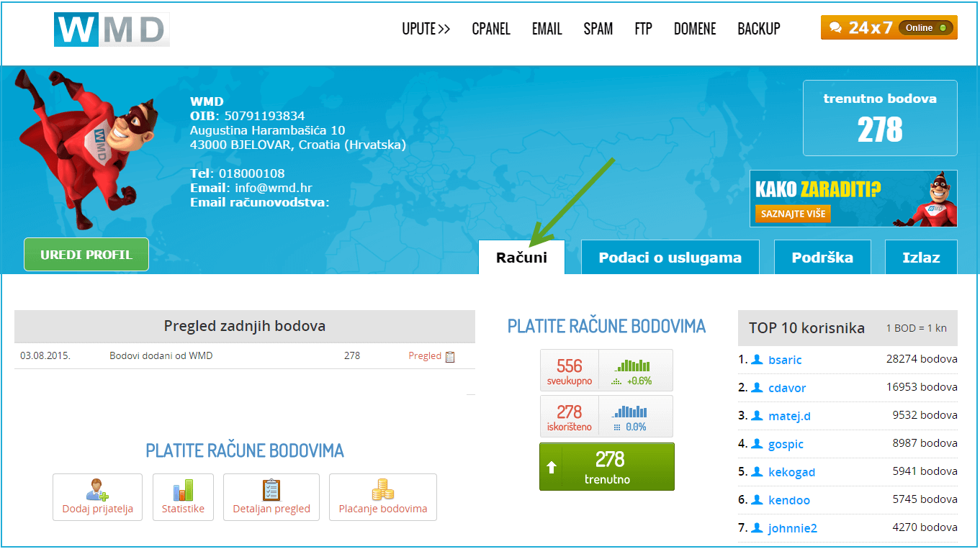Open Pregled link for 03.08.2015 entry
980x549 pixels.
click(x=425, y=356)
